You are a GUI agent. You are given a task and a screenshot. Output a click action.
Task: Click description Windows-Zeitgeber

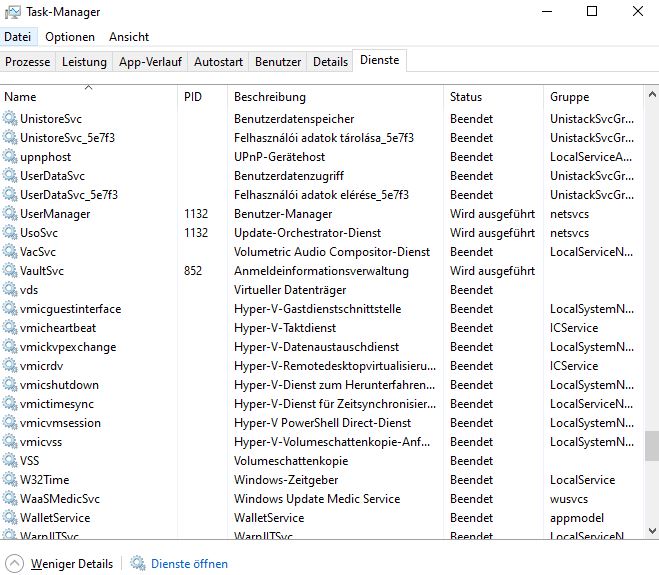point(286,480)
